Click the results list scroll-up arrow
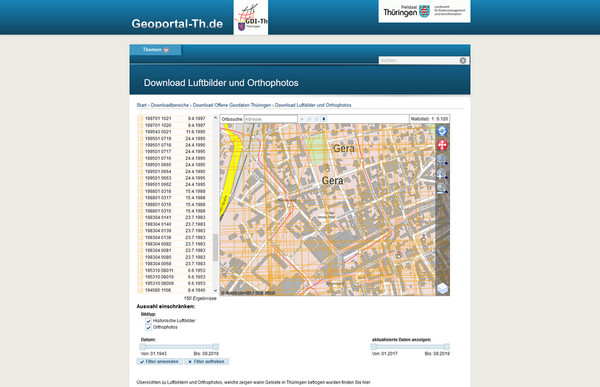Viewport: 600px width, 387px height. click(x=215, y=118)
